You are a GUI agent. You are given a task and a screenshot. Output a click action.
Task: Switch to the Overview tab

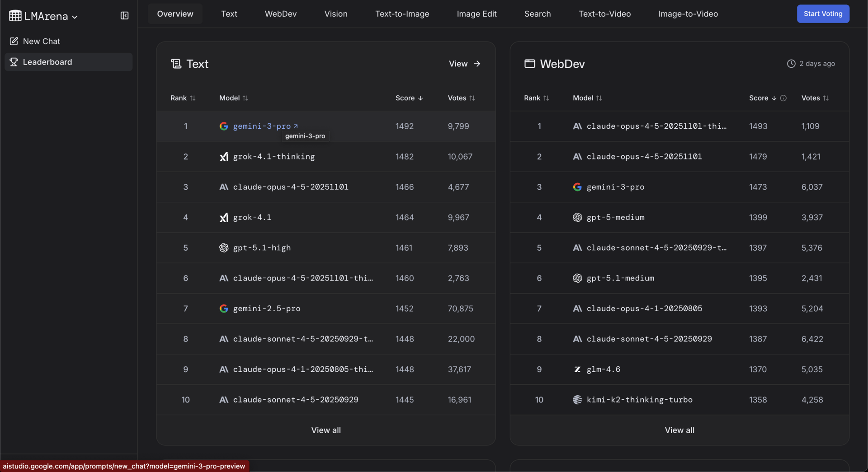click(175, 14)
